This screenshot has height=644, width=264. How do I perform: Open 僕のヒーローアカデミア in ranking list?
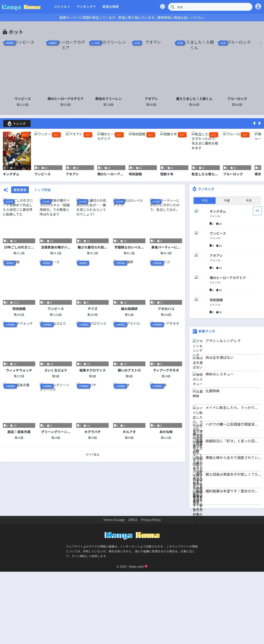(228, 278)
